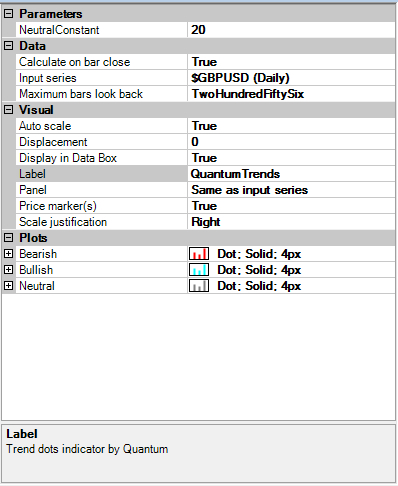Viewport: 398px width, 486px height.
Task: Expand the Neutral plot settings
Action: [x=9, y=286]
